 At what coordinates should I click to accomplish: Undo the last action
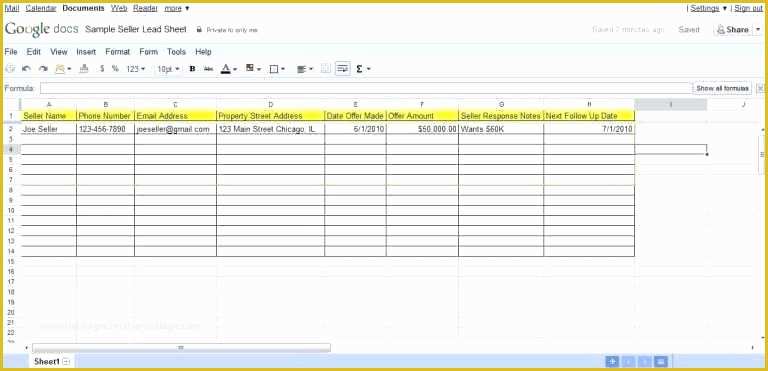click(x=26, y=69)
